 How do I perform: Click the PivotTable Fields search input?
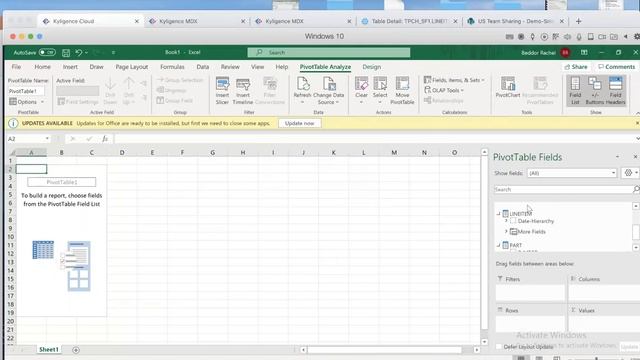(x=562, y=189)
